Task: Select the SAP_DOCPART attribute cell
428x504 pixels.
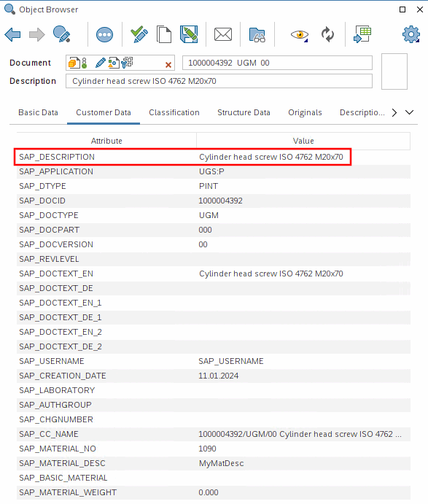Action: pyautogui.click(x=106, y=230)
